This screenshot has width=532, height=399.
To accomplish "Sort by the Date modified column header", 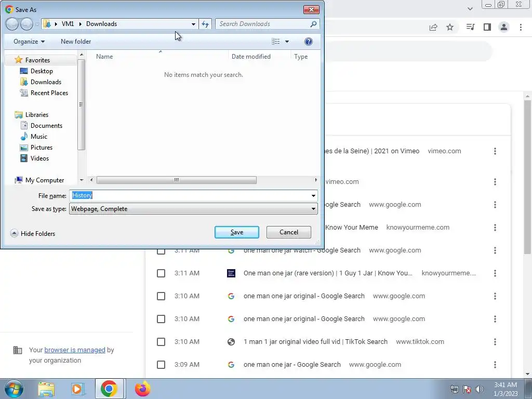I will pos(251,57).
